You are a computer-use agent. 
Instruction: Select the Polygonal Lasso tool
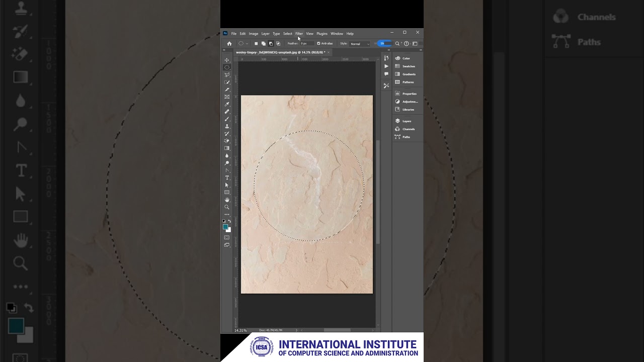click(227, 75)
